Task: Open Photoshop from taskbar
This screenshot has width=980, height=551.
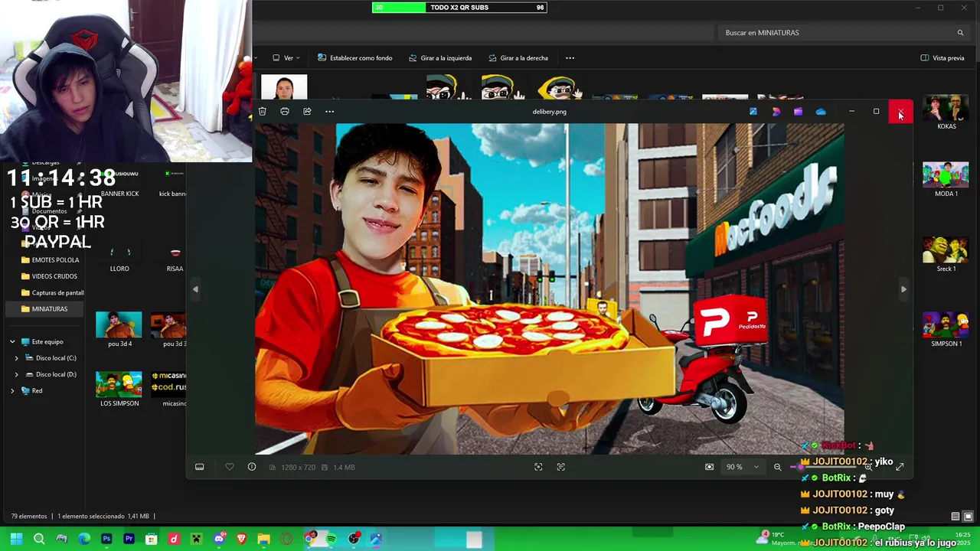Action: point(106,539)
